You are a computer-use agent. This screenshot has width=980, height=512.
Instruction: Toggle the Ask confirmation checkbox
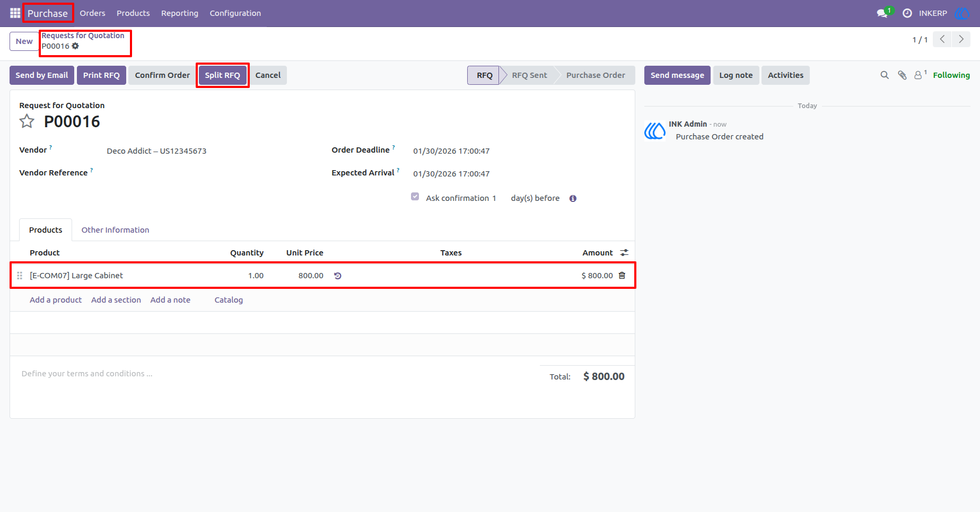(415, 197)
